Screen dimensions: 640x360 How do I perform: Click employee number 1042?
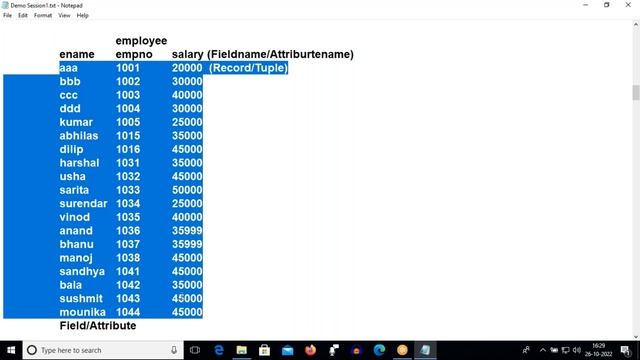point(128,285)
